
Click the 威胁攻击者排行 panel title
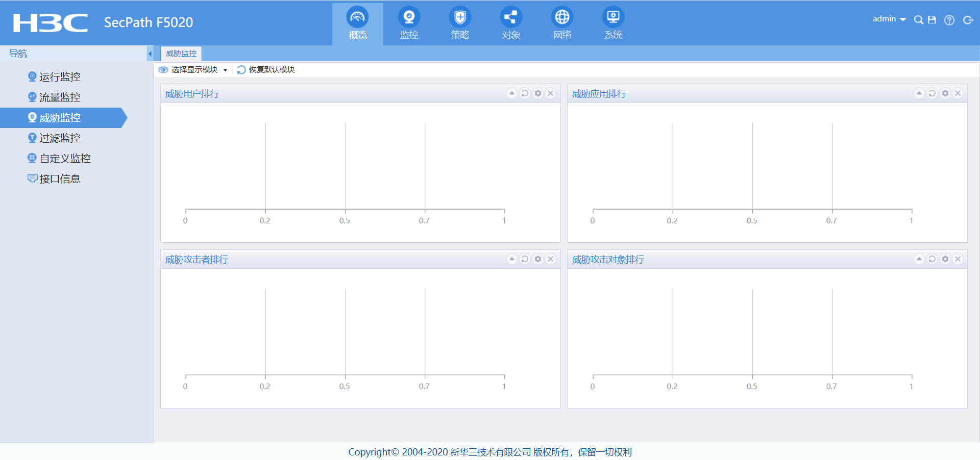[x=197, y=260]
